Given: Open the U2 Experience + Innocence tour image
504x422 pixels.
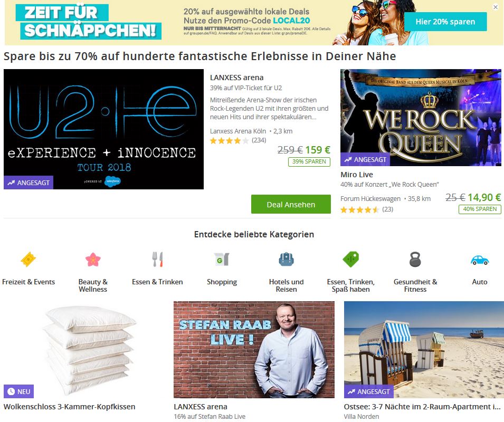Looking at the screenshot, I should [x=104, y=129].
